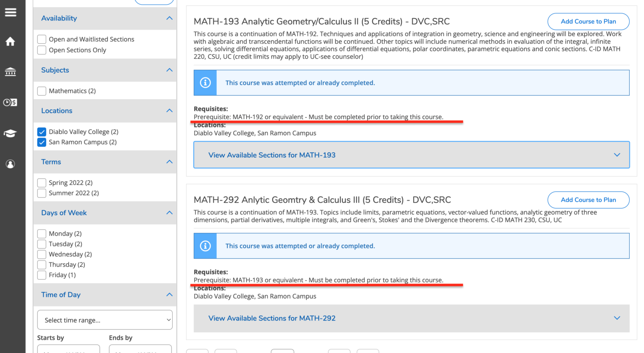The width and height of the screenshot is (644, 353).
Task: Click MATH-193 prerequisite text for MATH-292
Action: 318,280
